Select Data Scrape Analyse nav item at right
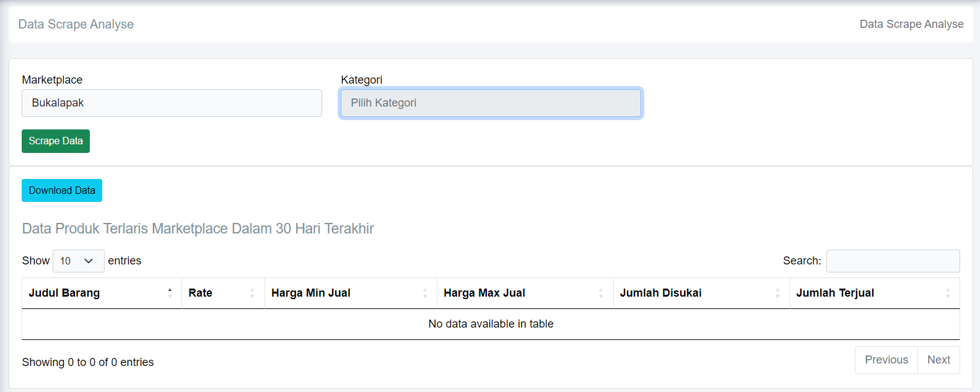The image size is (980, 392). (x=911, y=24)
